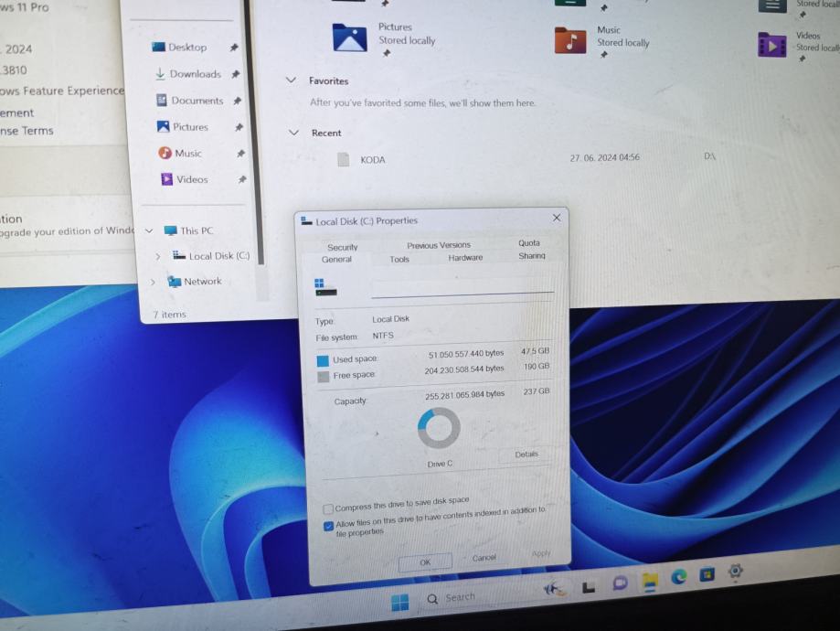
Task: Expand the Network tree node
Action: point(153,282)
